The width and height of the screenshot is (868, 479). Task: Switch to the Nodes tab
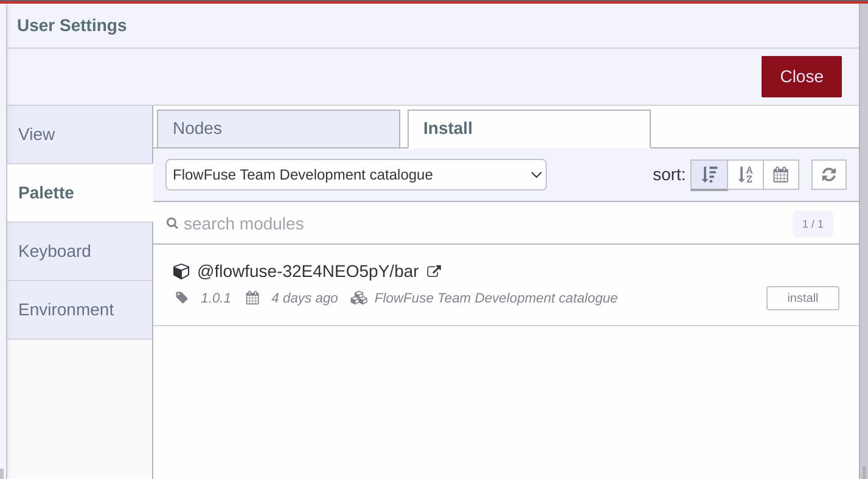[x=278, y=128]
